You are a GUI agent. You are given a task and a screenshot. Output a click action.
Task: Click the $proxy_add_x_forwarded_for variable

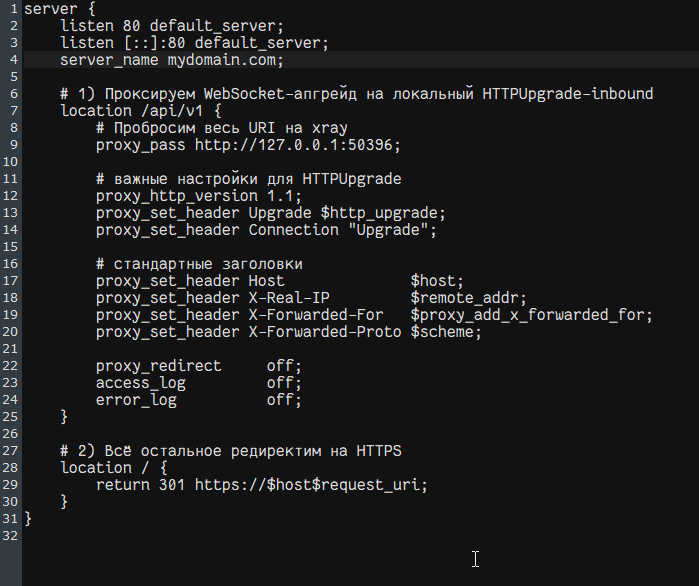point(526,315)
